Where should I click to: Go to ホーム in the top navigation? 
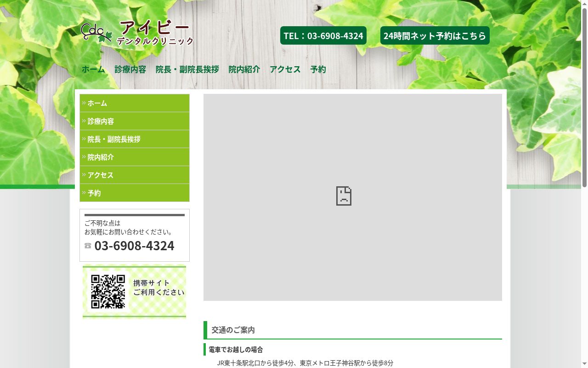pyautogui.click(x=93, y=69)
